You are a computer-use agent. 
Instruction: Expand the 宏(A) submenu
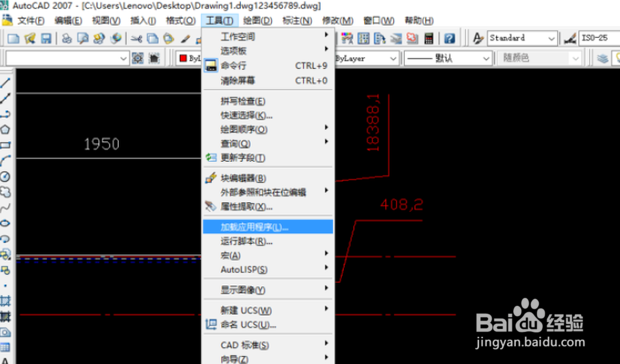click(268, 255)
